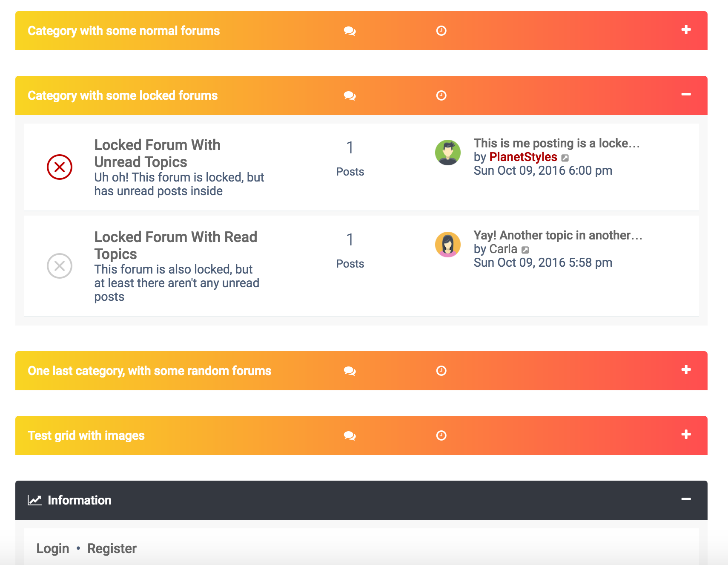Click posts bubble icon in One last category header

click(x=350, y=371)
